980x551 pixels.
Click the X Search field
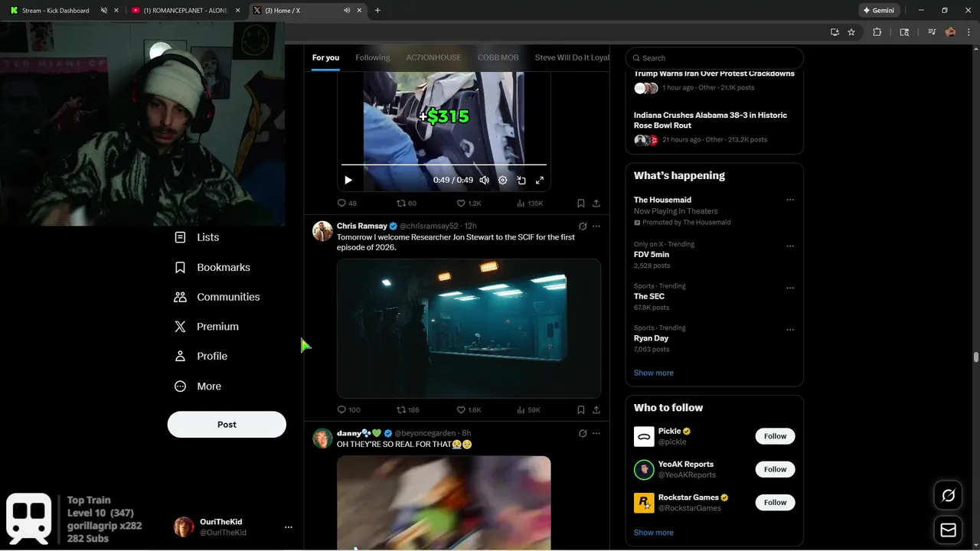click(714, 58)
